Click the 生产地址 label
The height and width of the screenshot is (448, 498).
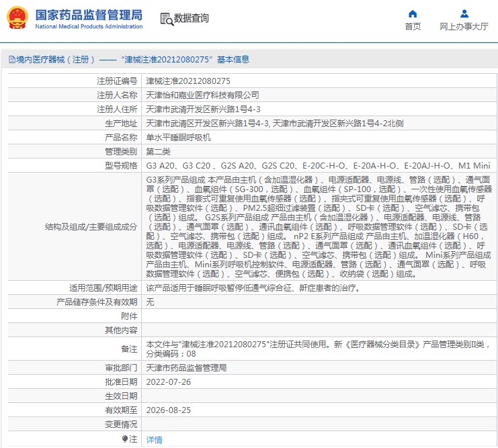coord(121,123)
